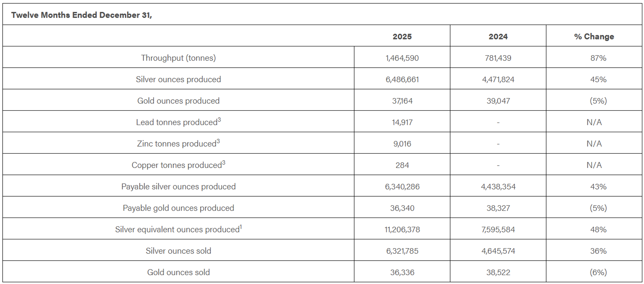Open footnote 3 beside "Copper tonnes produced"

click(x=224, y=163)
